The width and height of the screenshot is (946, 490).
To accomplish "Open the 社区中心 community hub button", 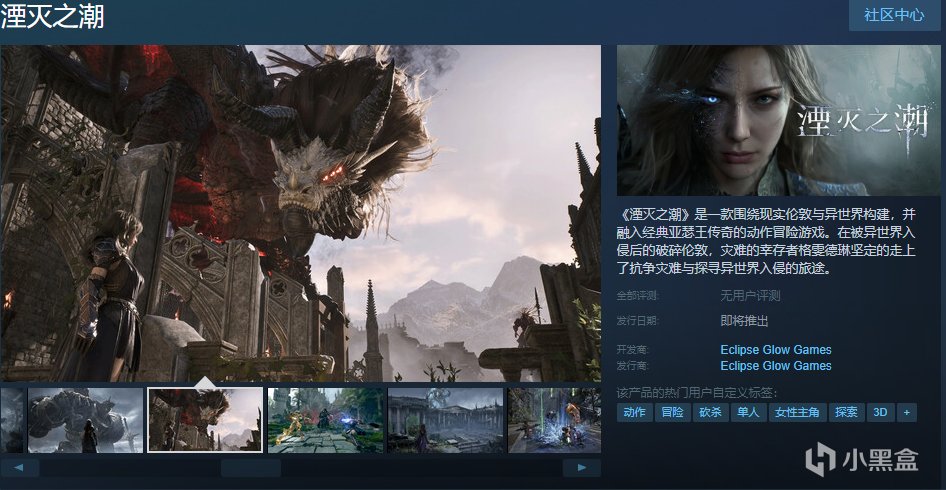I will coord(894,15).
